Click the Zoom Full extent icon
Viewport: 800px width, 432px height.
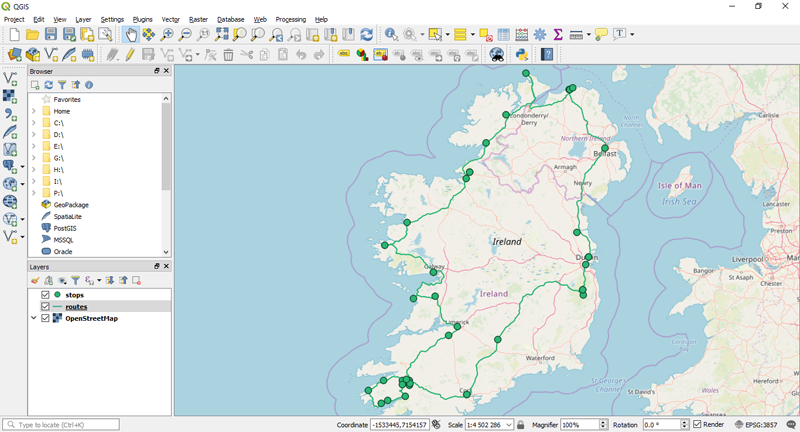pos(221,34)
